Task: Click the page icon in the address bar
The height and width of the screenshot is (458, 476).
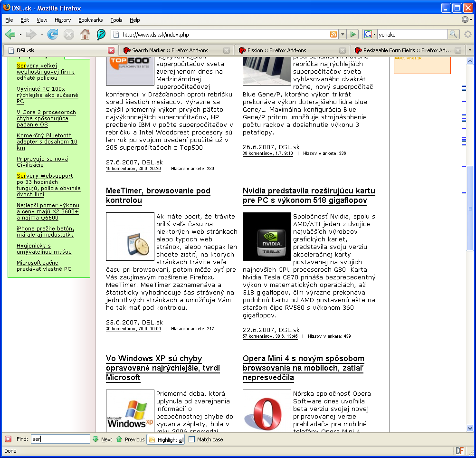Action: point(116,34)
